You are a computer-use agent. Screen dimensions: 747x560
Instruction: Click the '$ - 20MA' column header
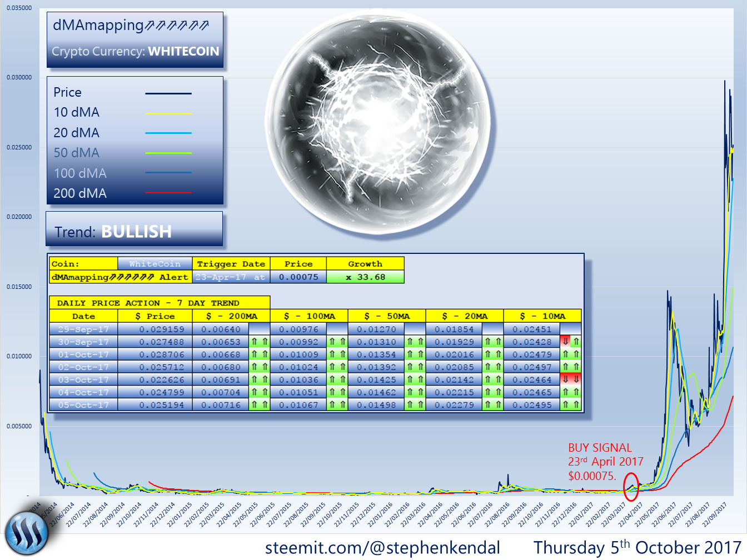coord(465,316)
